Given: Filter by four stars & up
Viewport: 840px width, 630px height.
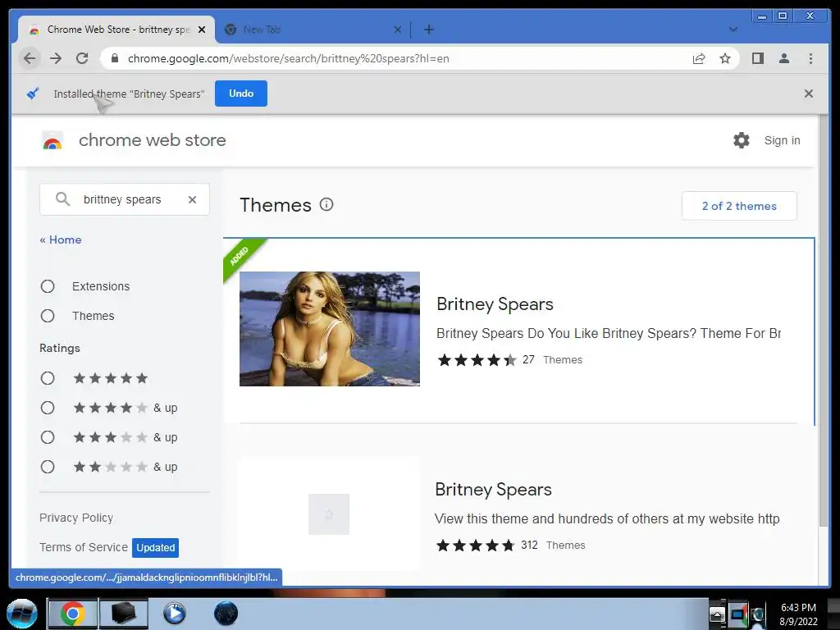Looking at the screenshot, I should click(x=48, y=408).
